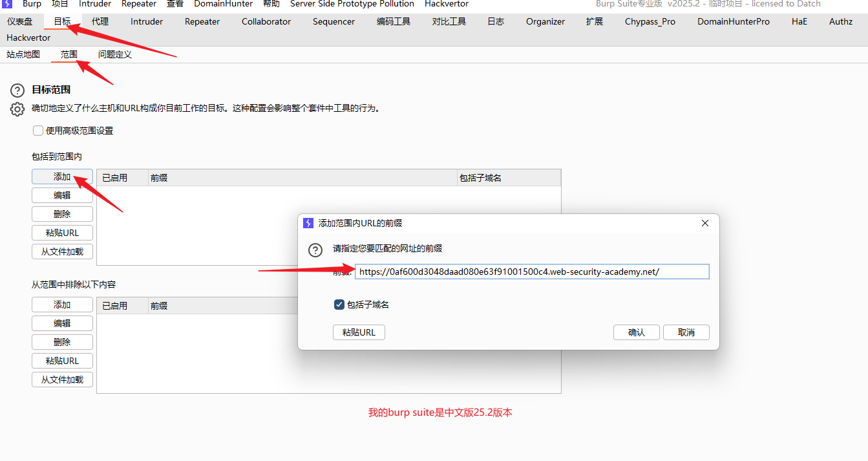The width and height of the screenshot is (868, 461).
Task: Switch to the 站点地图 sub-tab
Action: (23, 54)
